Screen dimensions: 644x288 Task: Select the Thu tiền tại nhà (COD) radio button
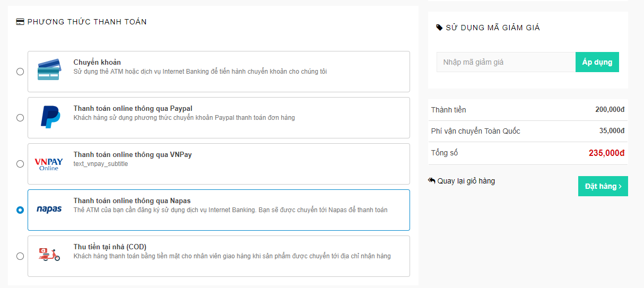tap(20, 256)
